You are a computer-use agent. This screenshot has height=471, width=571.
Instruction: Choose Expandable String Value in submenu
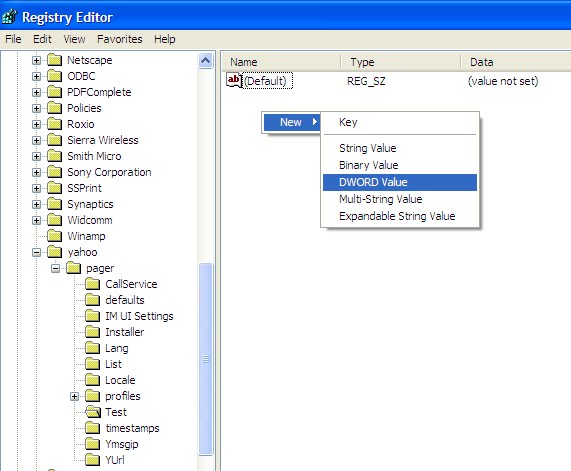400,216
